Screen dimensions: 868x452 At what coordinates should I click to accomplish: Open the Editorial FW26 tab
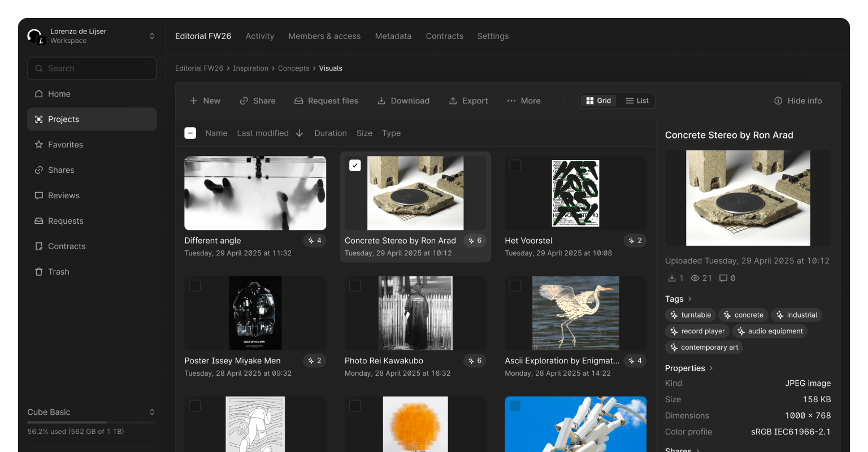[203, 36]
